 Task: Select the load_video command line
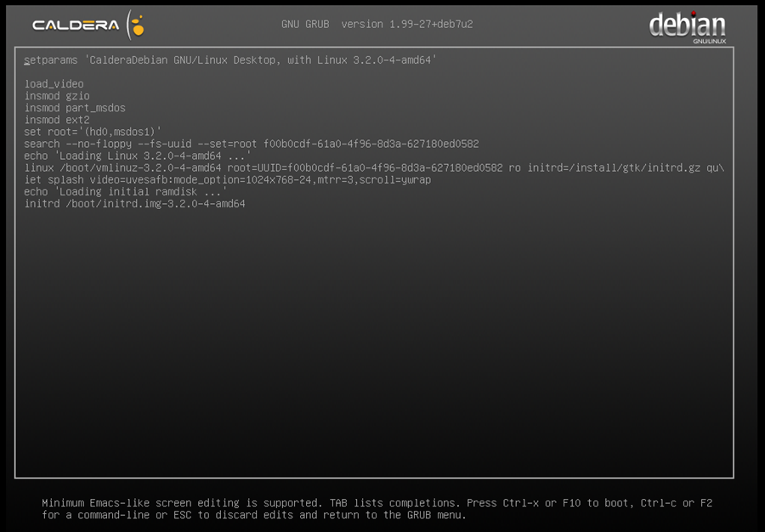coord(54,84)
